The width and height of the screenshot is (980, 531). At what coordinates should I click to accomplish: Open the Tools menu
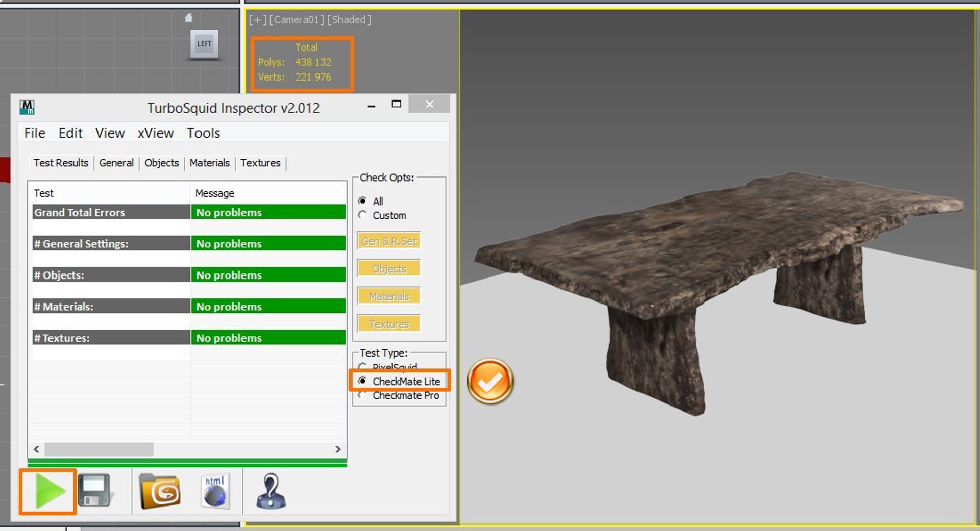point(203,133)
